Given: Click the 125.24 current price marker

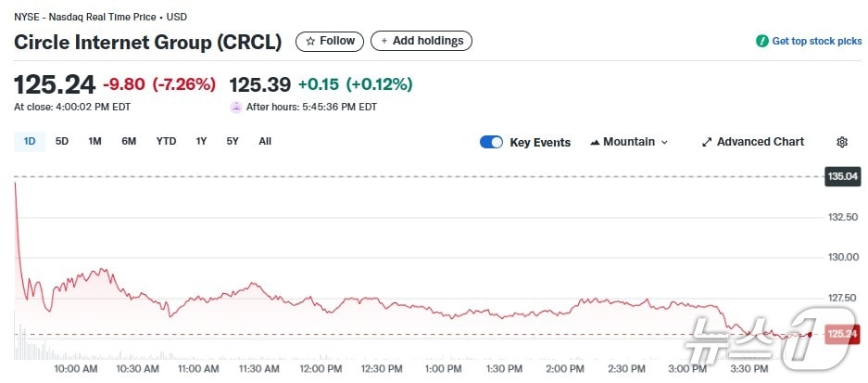Looking at the screenshot, I should (841, 334).
